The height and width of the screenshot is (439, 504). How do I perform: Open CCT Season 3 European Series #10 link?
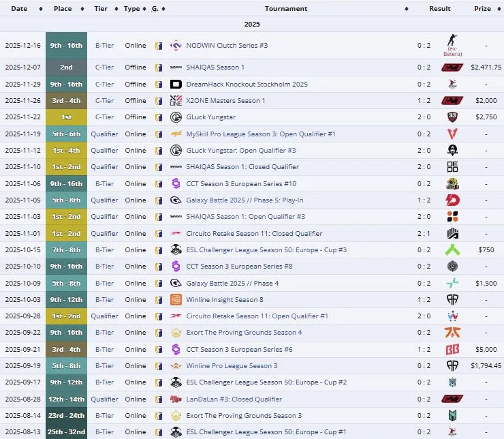click(241, 184)
